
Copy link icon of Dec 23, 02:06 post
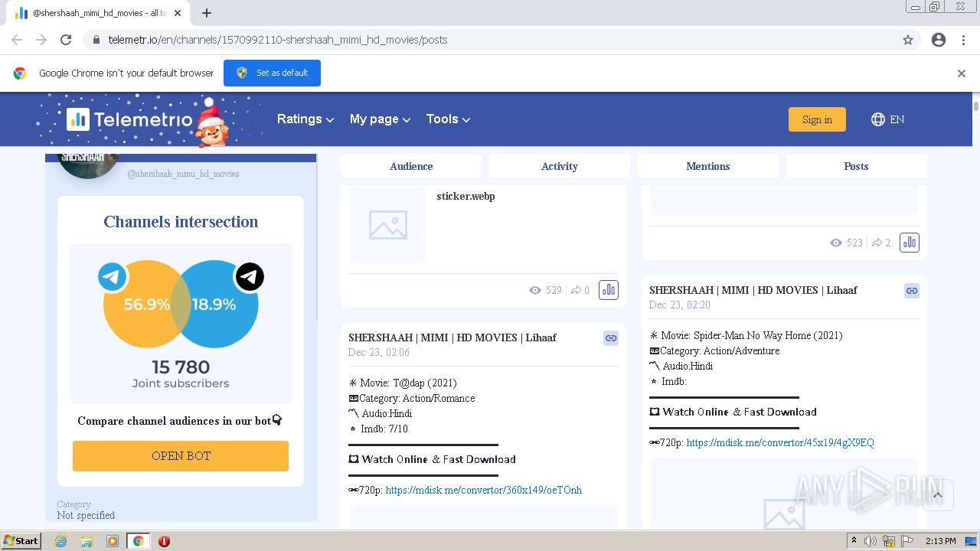pos(611,337)
